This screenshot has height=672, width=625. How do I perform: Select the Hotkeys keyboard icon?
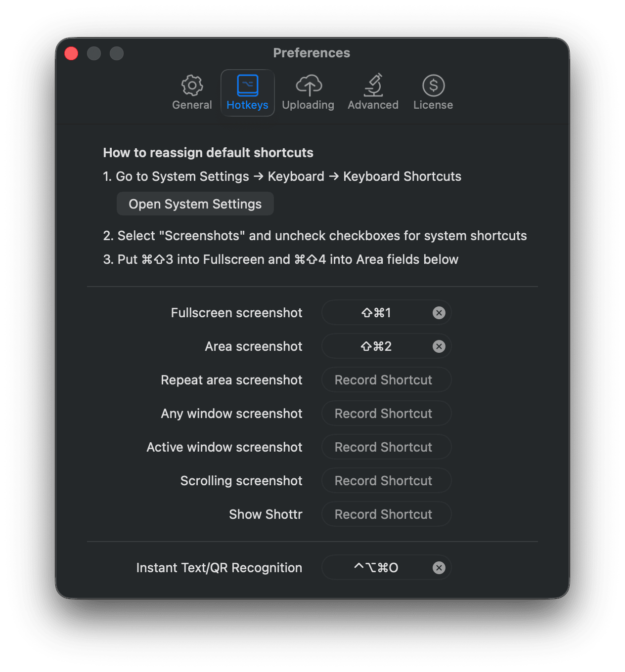[247, 85]
